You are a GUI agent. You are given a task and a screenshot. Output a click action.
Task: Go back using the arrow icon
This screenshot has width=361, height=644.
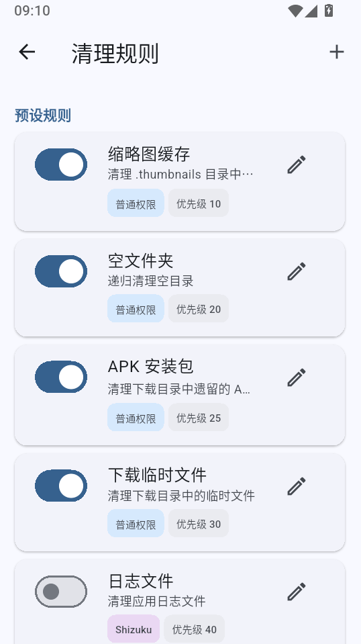(27, 52)
